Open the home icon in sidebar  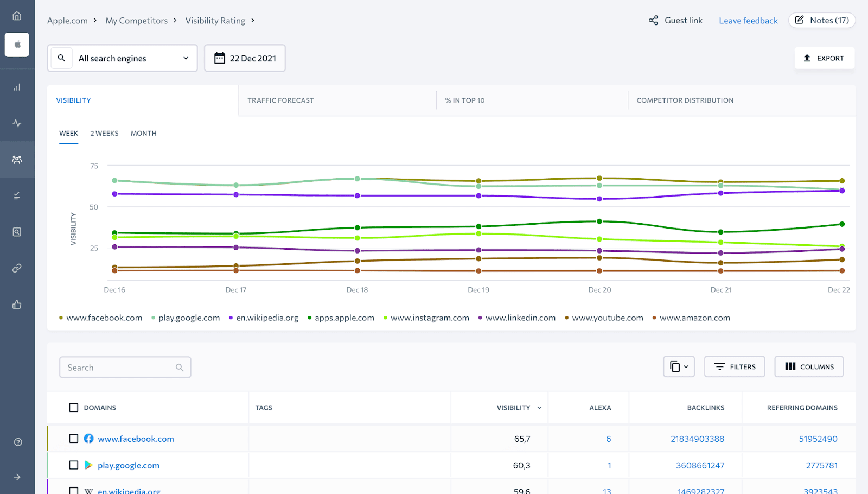pyautogui.click(x=17, y=16)
